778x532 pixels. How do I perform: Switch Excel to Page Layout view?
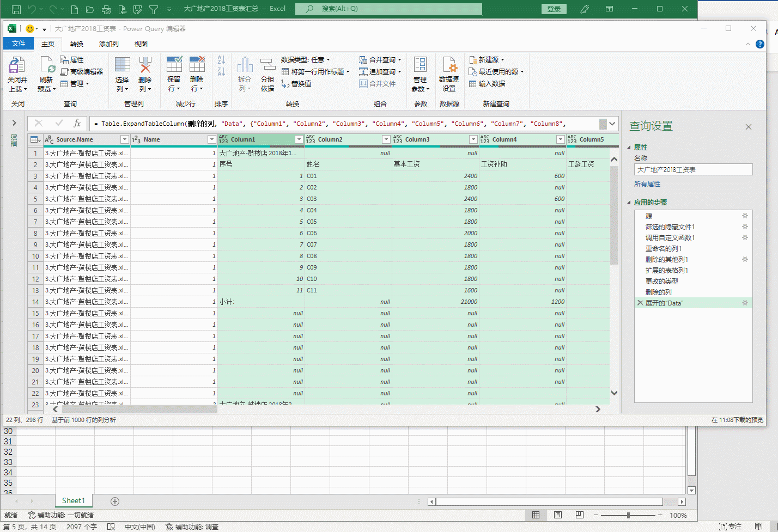tap(558, 515)
